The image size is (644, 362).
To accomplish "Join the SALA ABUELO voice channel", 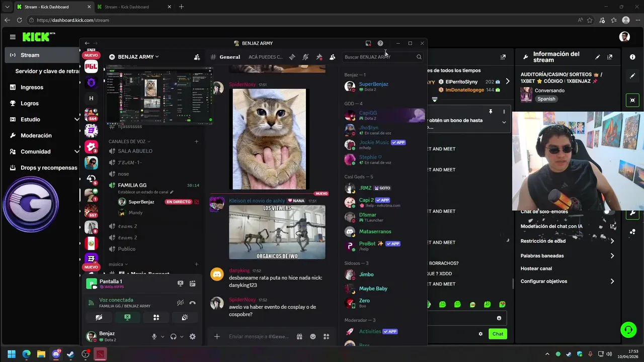I will 135,151.
